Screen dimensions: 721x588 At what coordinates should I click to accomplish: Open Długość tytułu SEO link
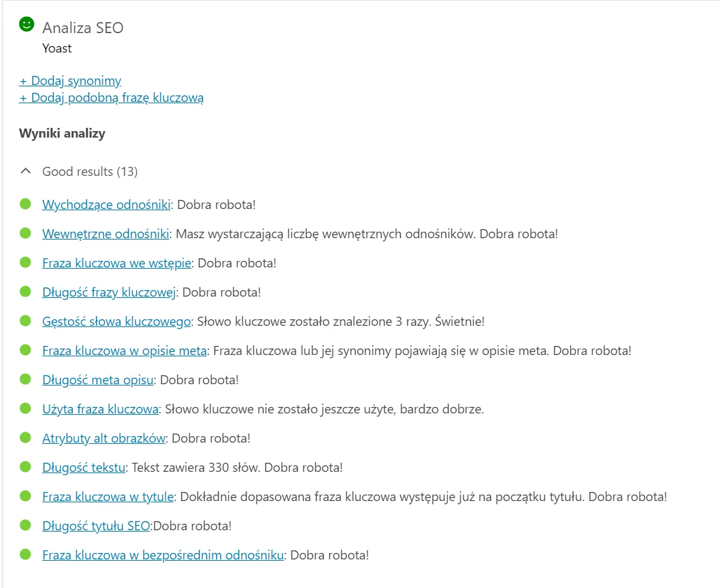95,526
